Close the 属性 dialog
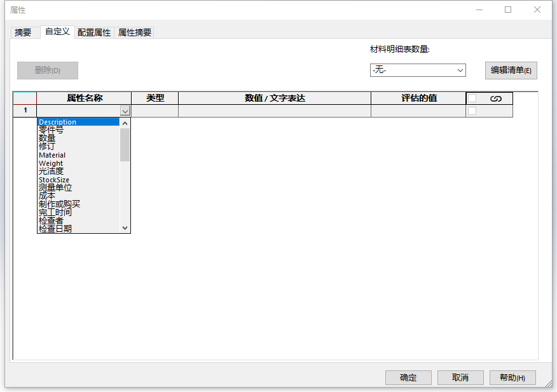This screenshot has width=557, height=392. click(537, 10)
